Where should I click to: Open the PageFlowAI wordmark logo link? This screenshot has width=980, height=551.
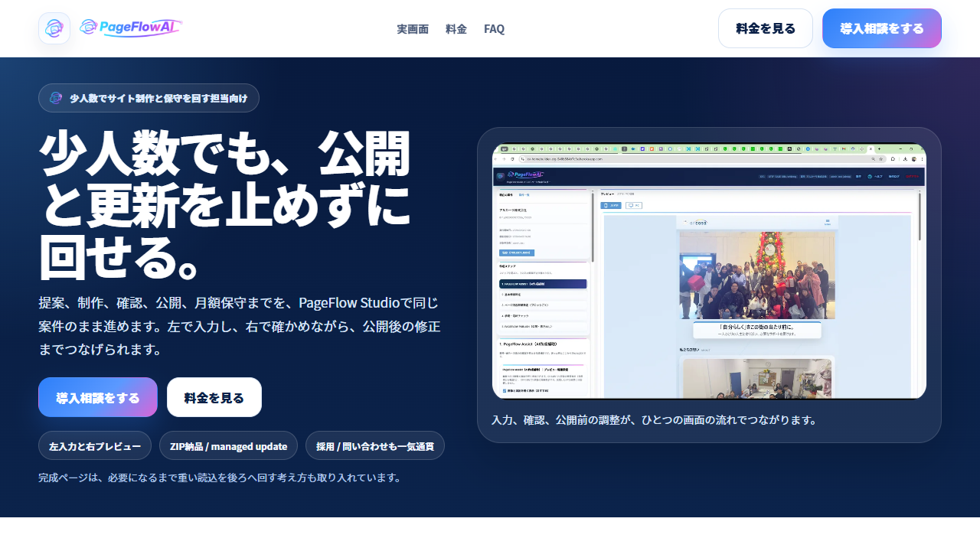(x=131, y=28)
